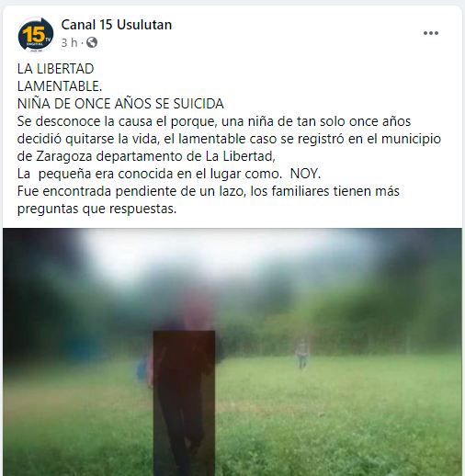This screenshot has height=476, width=465.
Task: Click the NIÑA DE ONCE AÑOS headline line
Action: click(x=120, y=104)
